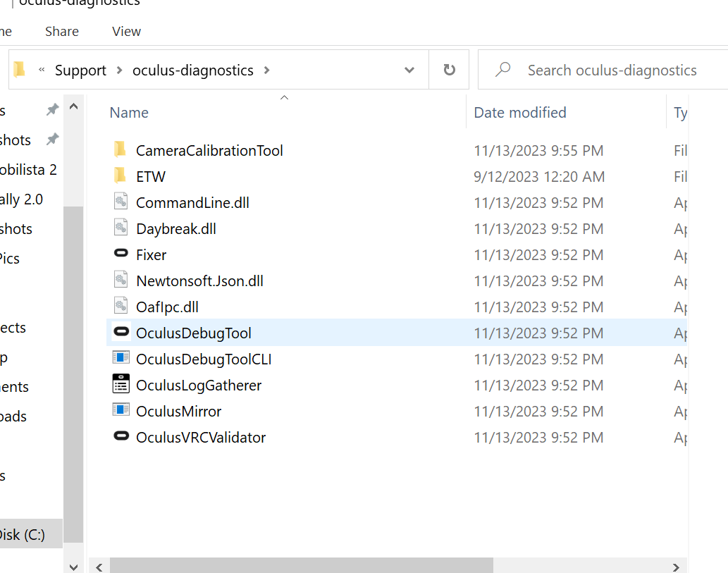Click the pin icon beside 'shots'

tap(52, 139)
